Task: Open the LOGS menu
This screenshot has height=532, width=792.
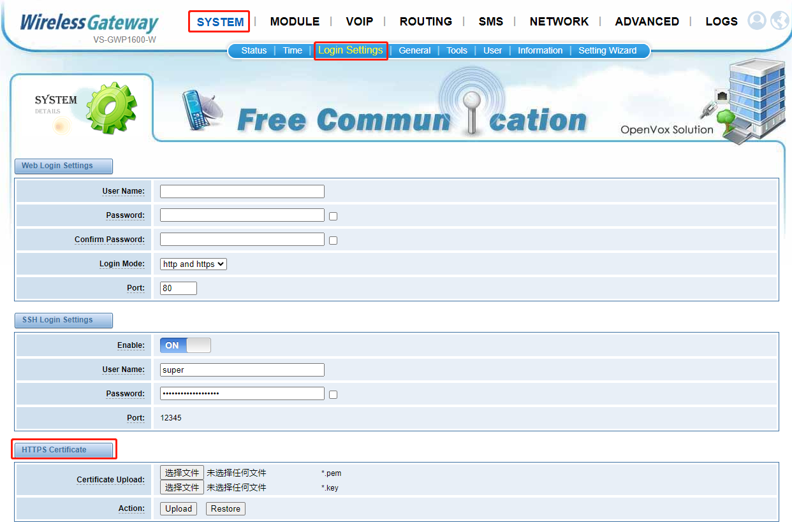Action: point(722,22)
